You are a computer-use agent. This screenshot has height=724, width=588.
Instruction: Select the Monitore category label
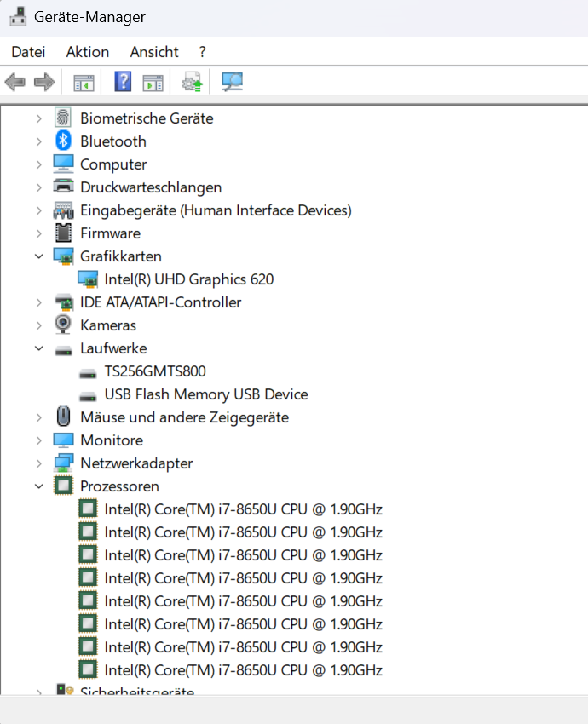tap(112, 440)
